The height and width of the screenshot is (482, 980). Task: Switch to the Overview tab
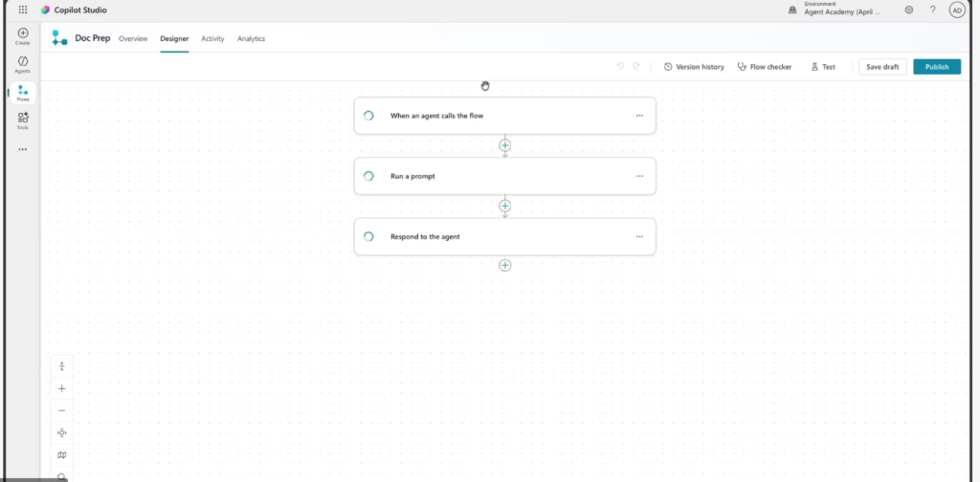point(133,38)
